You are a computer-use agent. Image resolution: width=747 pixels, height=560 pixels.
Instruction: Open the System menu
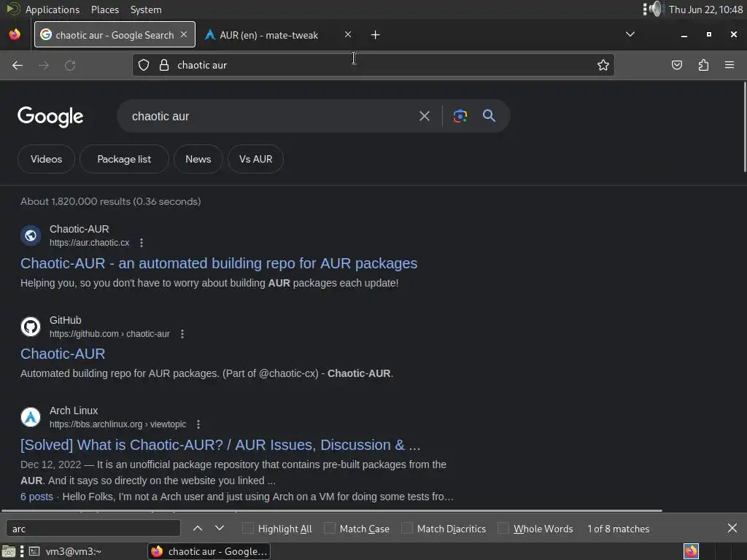point(146,9)
